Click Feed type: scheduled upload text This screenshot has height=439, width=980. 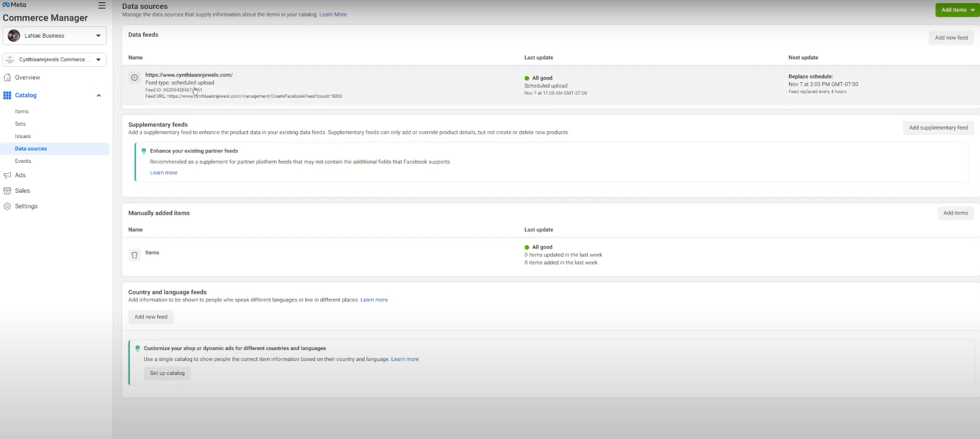(x=180, y=83)
